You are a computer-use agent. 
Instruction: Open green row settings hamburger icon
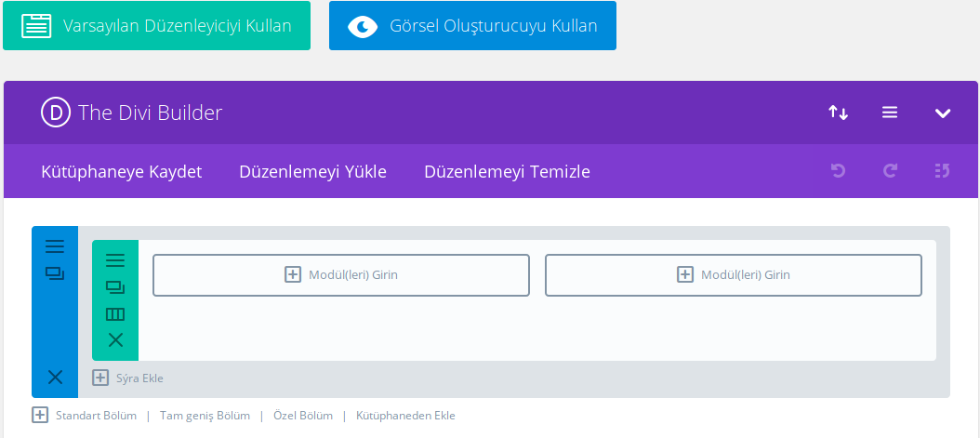point(115,260)
